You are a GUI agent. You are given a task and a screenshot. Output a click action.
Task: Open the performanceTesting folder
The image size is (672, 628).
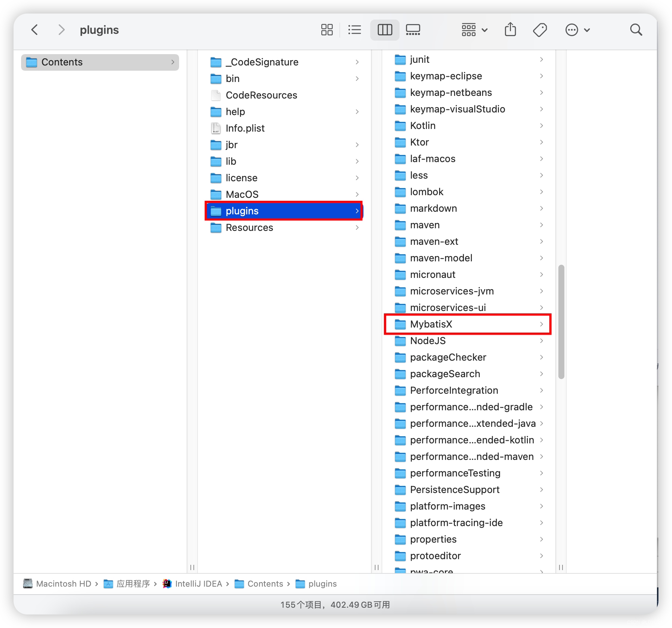469,473
